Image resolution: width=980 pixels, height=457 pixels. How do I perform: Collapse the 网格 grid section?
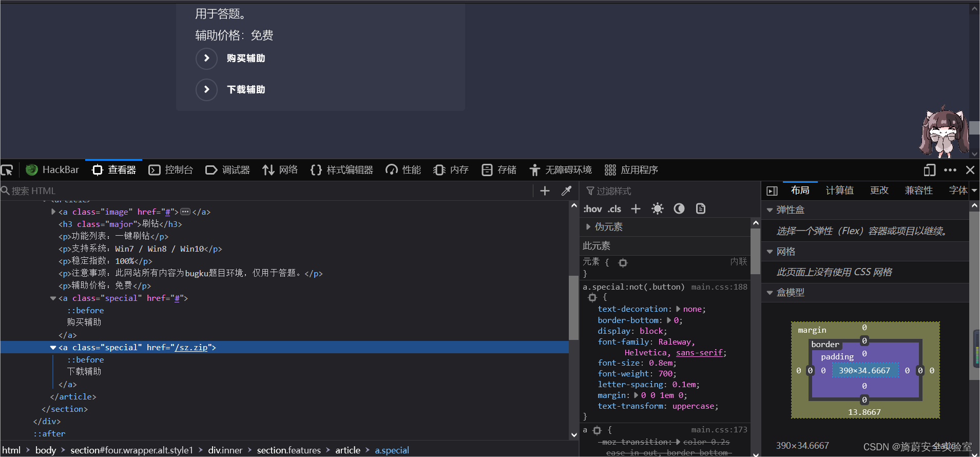coord(770,252)
